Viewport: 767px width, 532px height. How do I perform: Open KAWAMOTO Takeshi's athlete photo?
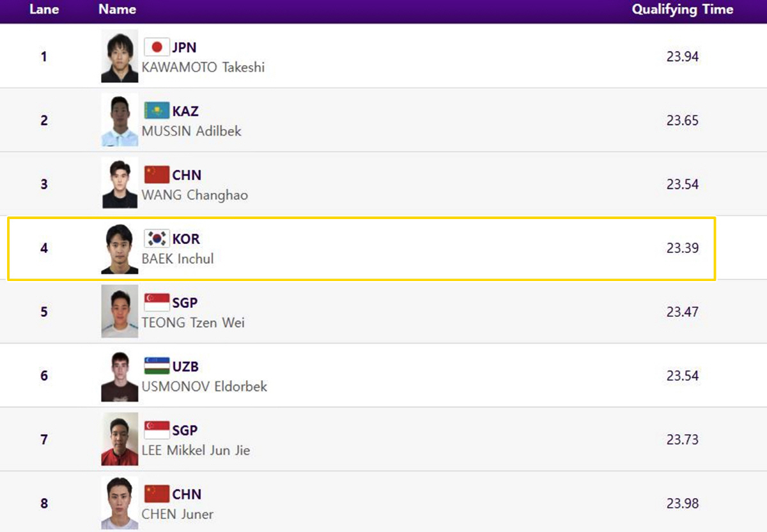[x=120, y=56]
